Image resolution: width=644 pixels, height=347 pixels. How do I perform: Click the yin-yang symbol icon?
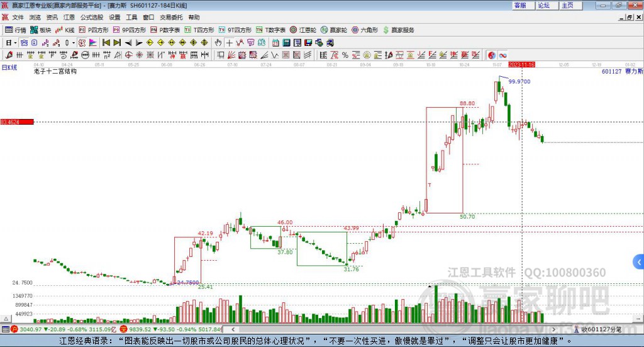[492, 55]
